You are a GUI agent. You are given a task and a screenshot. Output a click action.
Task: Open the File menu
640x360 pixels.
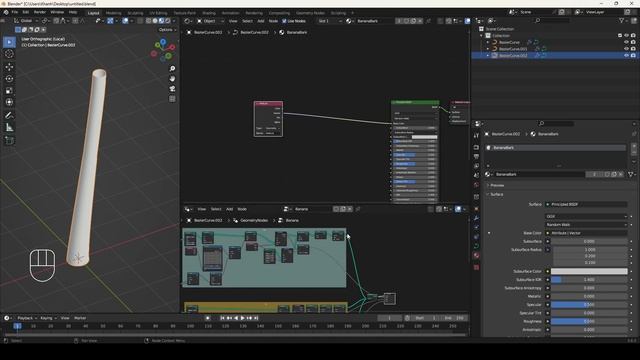tap(15, 12)
